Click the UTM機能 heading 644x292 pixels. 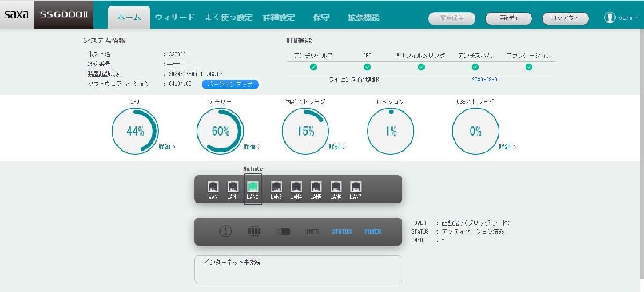coord(299,41)
